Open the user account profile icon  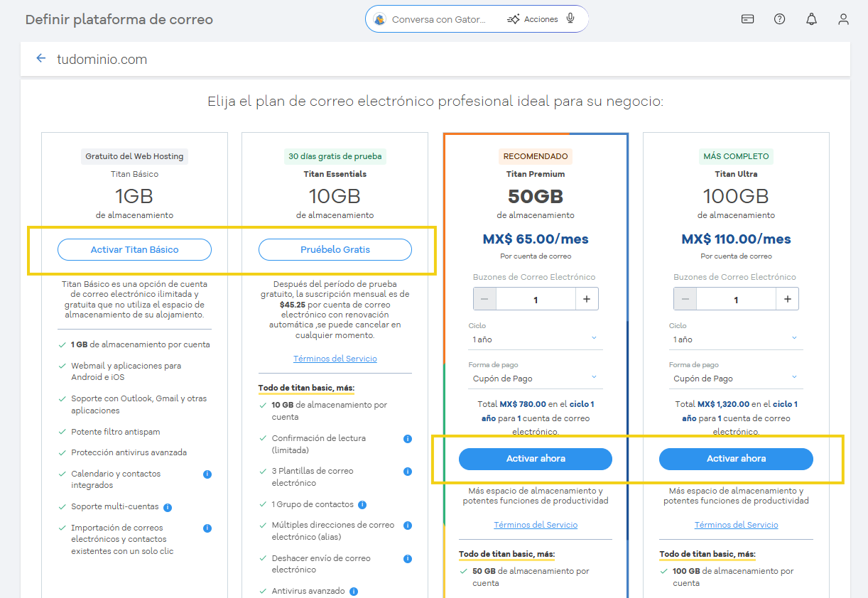(x=843, y=19)
